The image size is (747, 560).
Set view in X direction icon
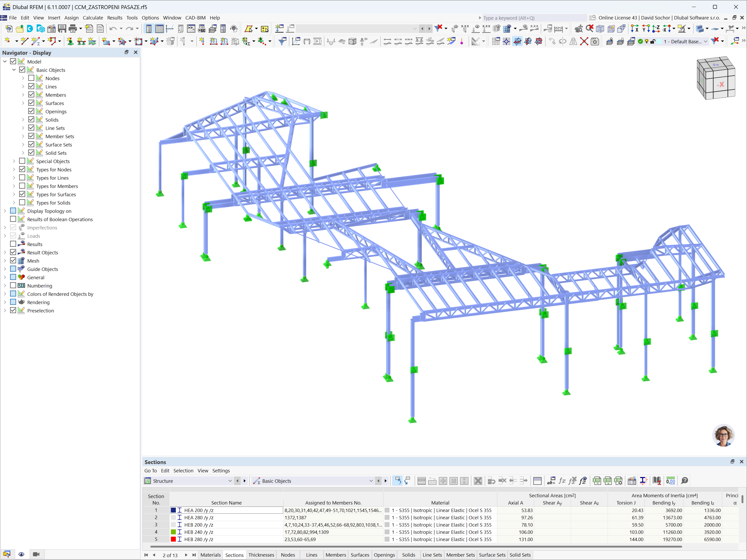click(x=635, y=29)
